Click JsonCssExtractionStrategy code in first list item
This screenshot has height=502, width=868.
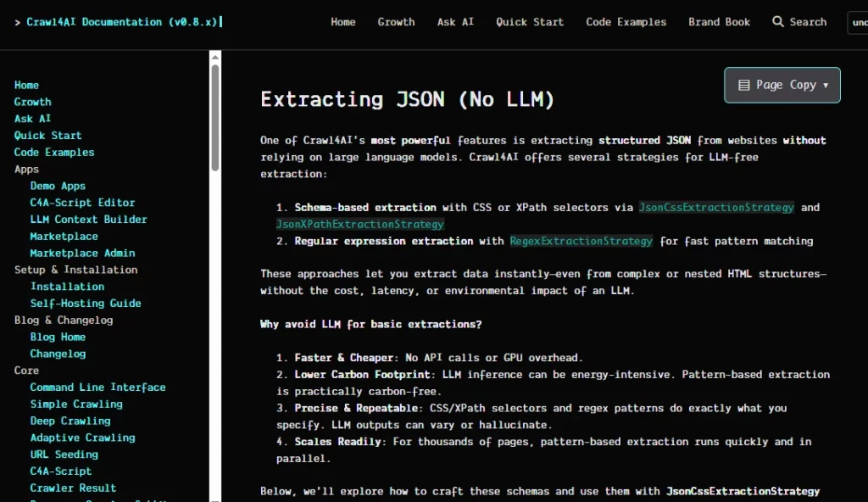click(716, 207)
